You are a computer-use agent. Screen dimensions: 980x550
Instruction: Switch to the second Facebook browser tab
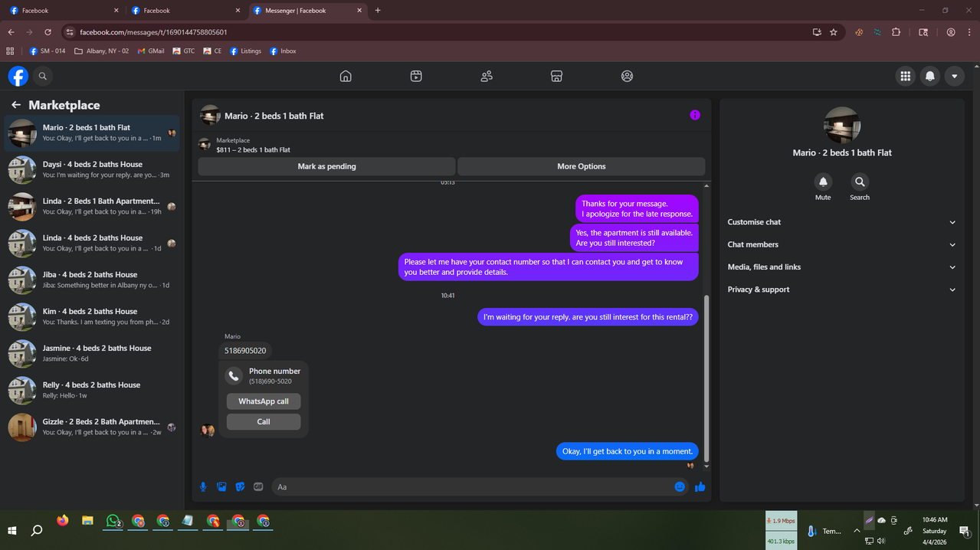[x=186, y=11]
